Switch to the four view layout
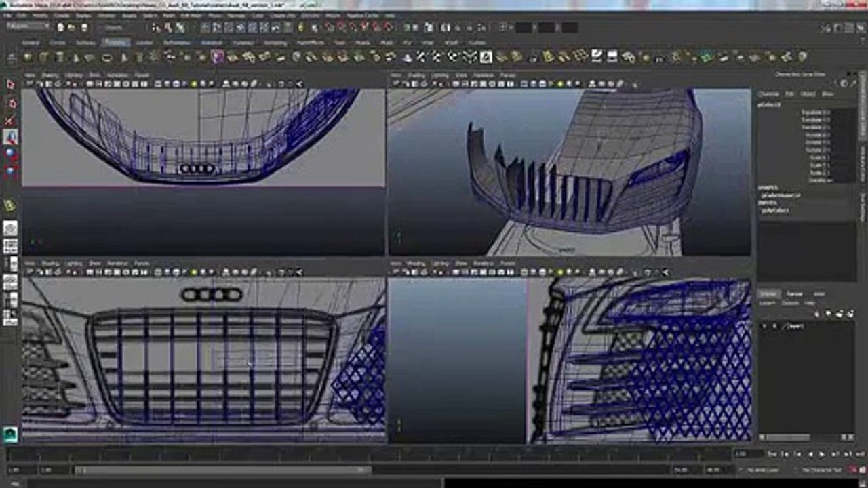Image resolution: width=868 pixels, height=488 pixels. (x=11, y=247)
